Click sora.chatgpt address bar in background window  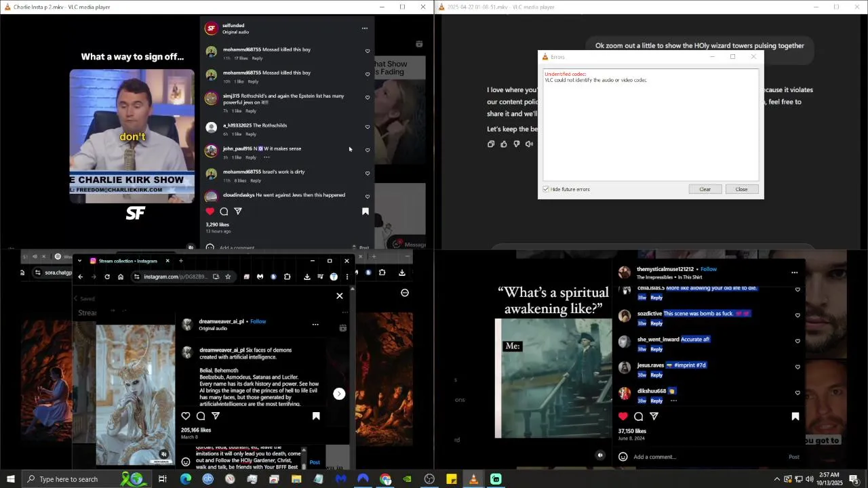point(58,272)
